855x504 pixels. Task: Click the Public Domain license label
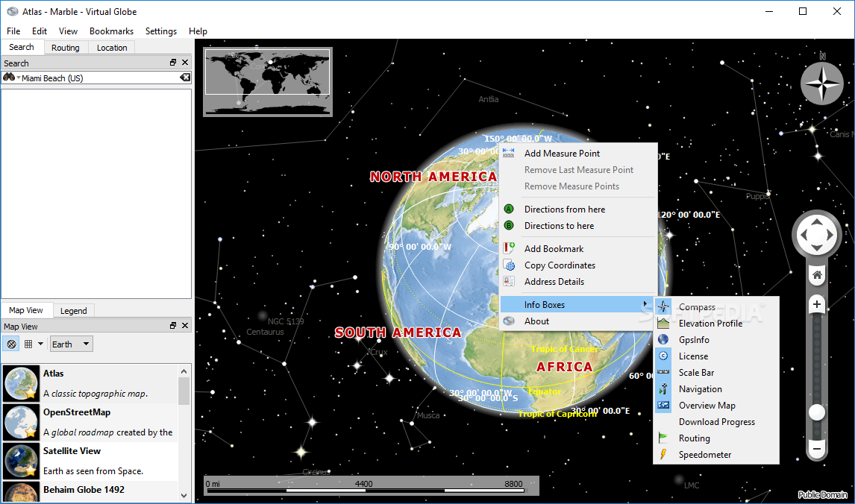click(x=822, y=495)
